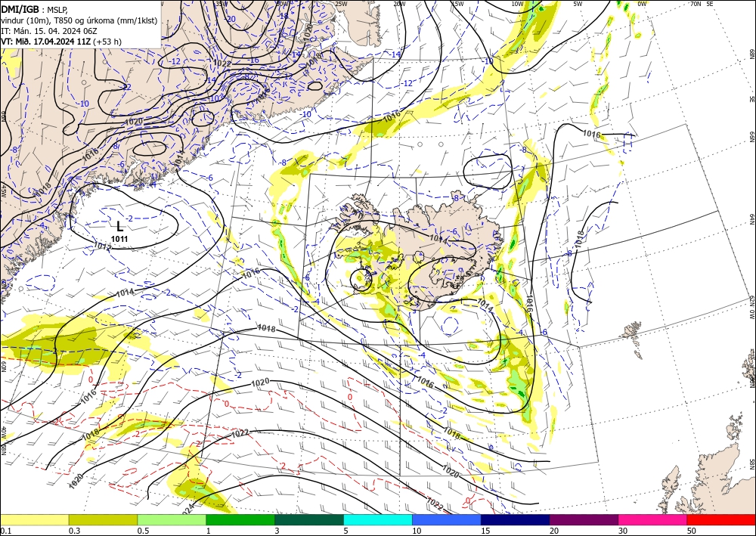
Task: Click the '25W' longitude label
Action: 341,4
